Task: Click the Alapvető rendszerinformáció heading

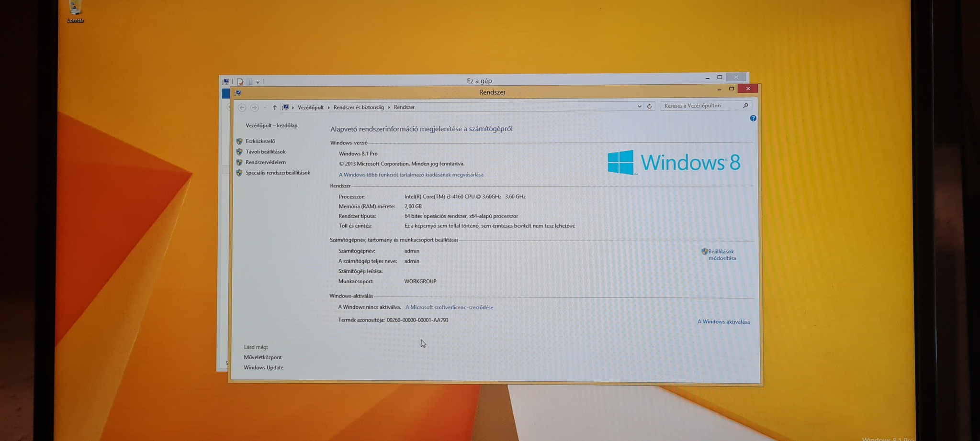Action: [x=421, y=129]
